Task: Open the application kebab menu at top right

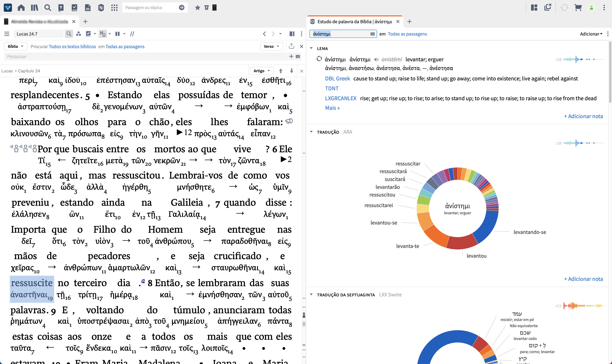Action: point(604,8)
